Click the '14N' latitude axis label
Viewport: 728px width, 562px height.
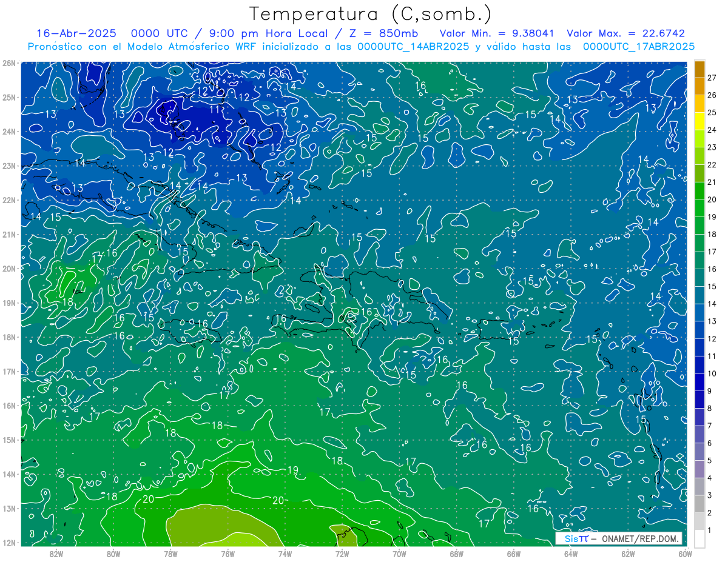click(8, 474)
